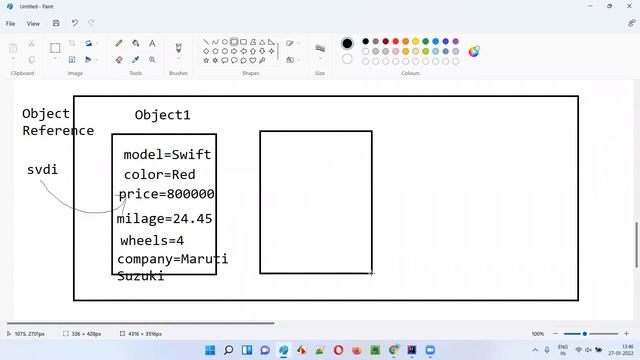This screenshot has height=360, width=640.
Task: Click the Brushes tool icon
Action: tap(178, 48)
